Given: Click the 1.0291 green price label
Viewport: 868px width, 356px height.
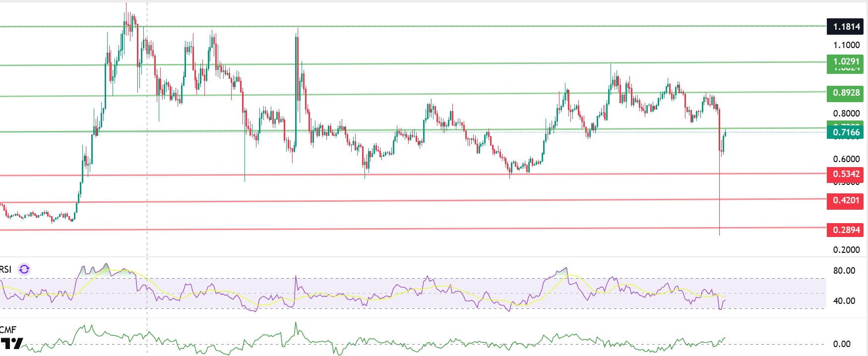Looking at the screenshot, I should (845, 62).
